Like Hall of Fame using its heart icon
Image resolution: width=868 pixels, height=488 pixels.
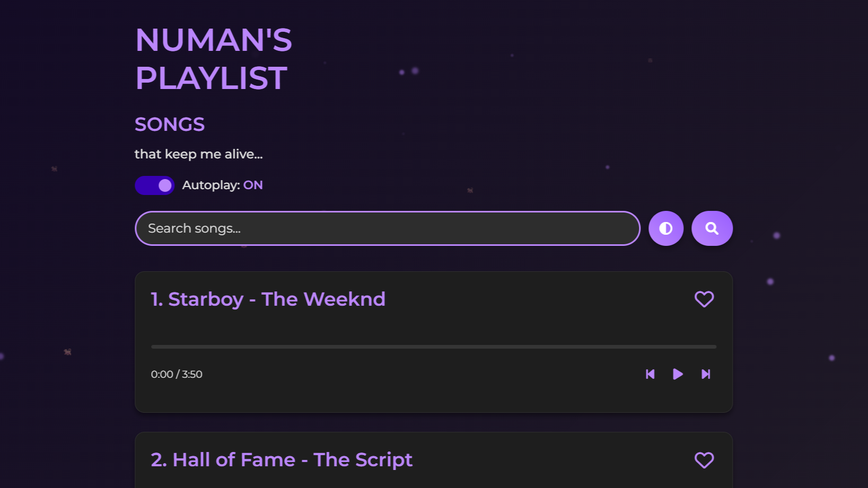(704, 460)
